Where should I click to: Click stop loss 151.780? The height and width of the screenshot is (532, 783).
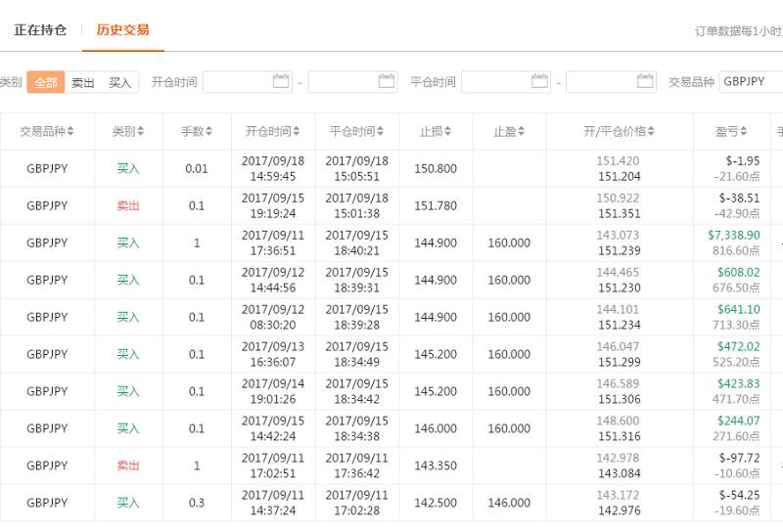(x=436, y=205)
